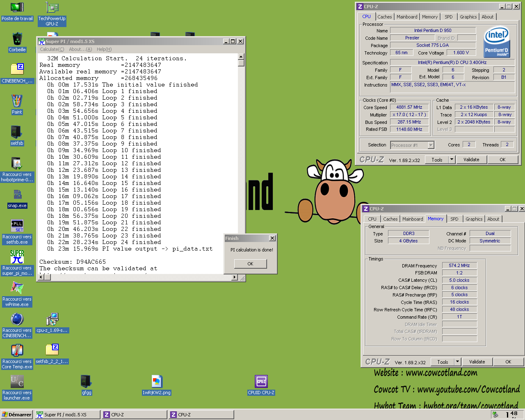Open 1wRjKW2.png image file icon
The height and width of the screenshot is (420, 525).
pos(156,385)
